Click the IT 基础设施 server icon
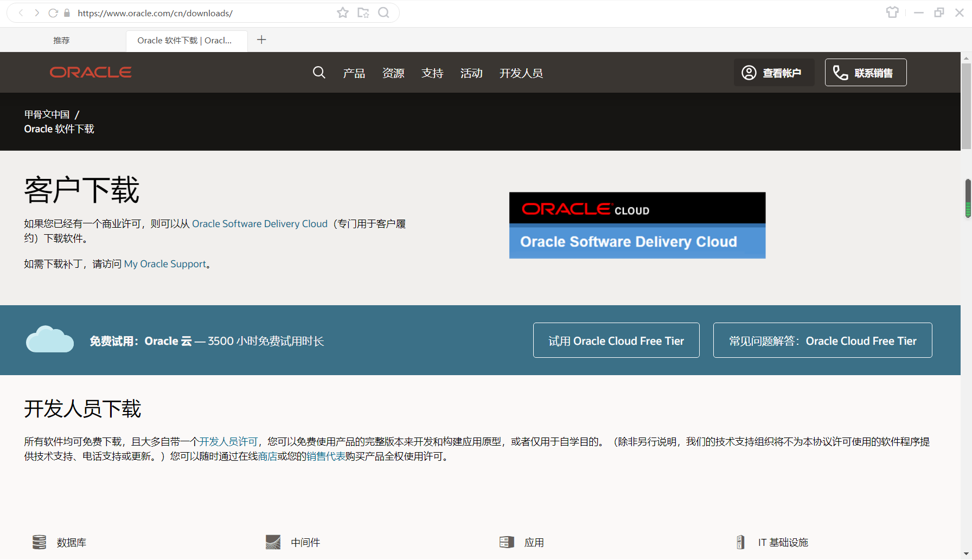 (x=740, y=542)
